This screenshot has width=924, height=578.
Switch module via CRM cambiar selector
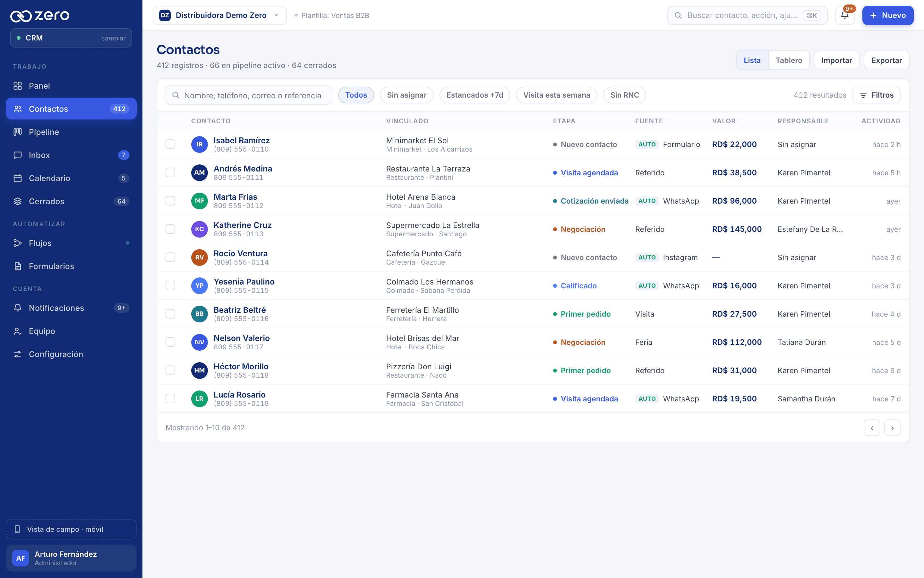[71, 38]
